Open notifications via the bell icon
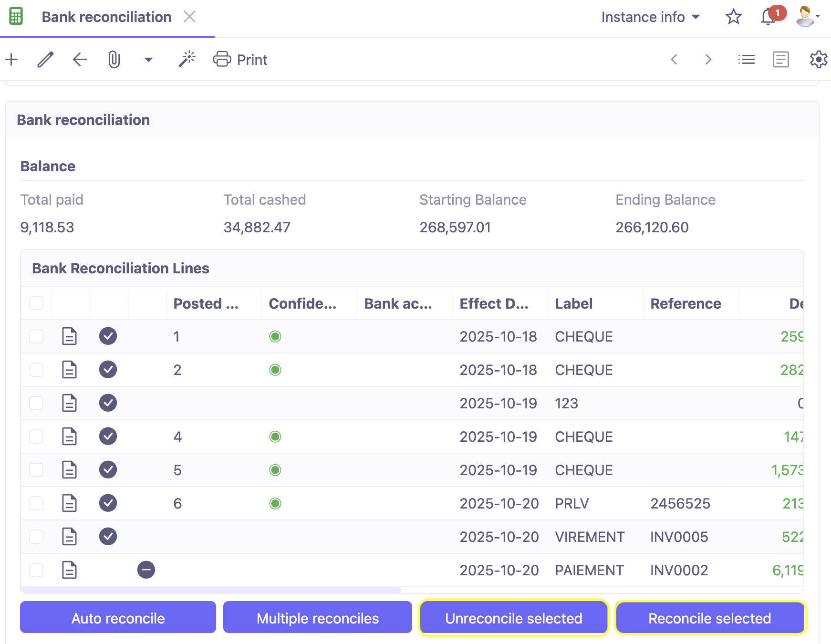 pos(767,17)
